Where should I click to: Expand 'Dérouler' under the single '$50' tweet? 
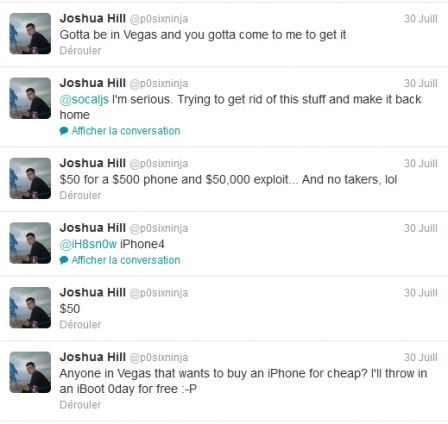(80, 325)
